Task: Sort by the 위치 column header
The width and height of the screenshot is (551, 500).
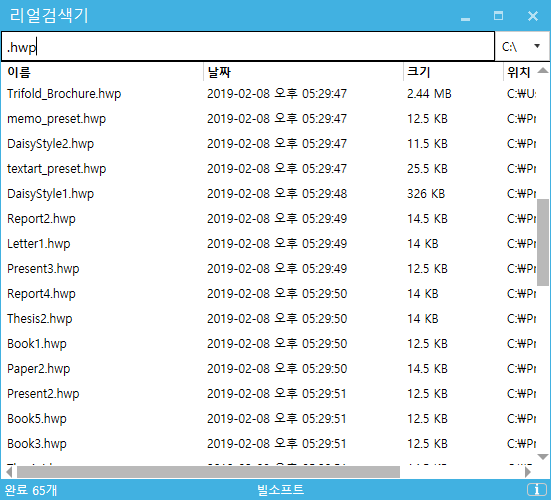Action: point(519,72)
